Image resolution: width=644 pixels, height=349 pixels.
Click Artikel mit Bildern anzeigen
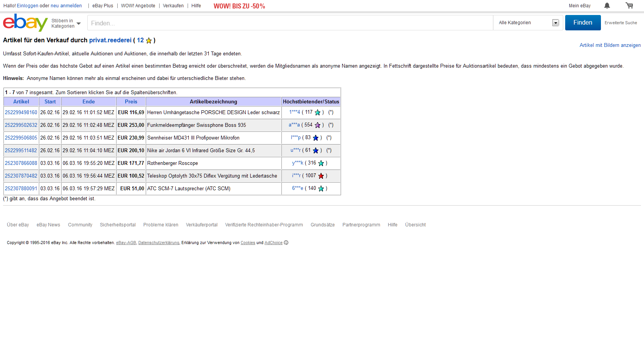[610, 45]
